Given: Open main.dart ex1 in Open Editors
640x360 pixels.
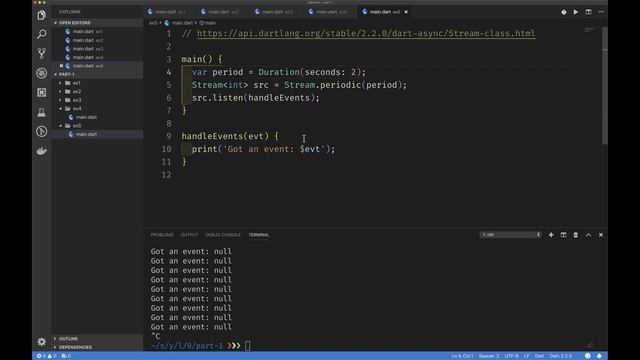Looking at the screenshot, I should 97,31.
